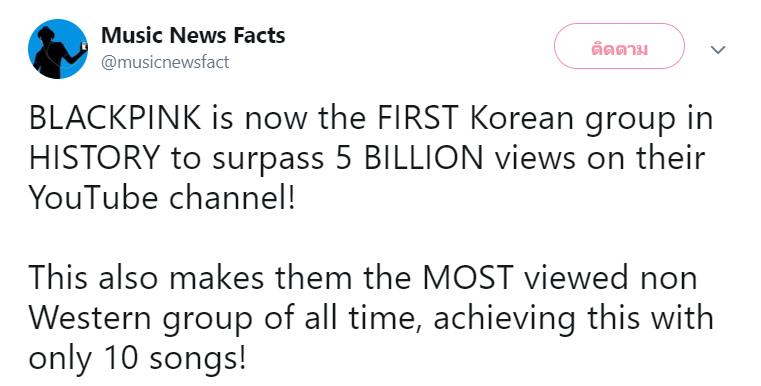This screenshot has width=761, height=386.
Task: Click the 'YouTube channel!' text line
Action: click(162, 198)
